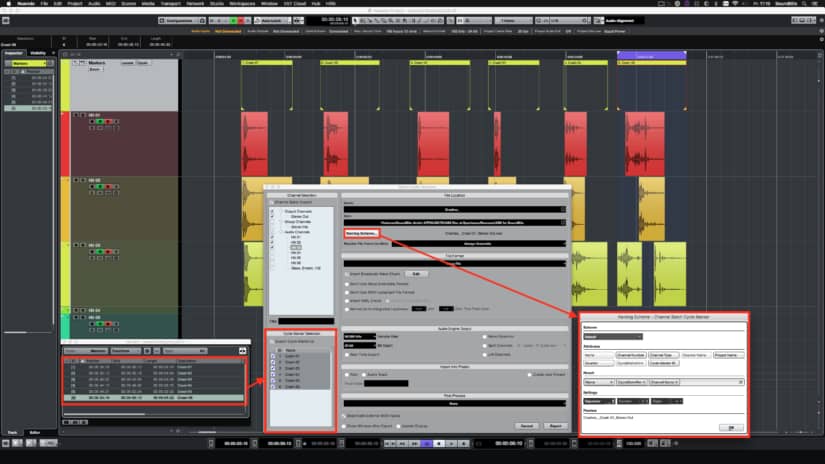The width and height of the screenshot is (825, 464).
Task: Click the Spotlight search icon in menu bar
Action: pyautogui.click(x=805, y=3)
